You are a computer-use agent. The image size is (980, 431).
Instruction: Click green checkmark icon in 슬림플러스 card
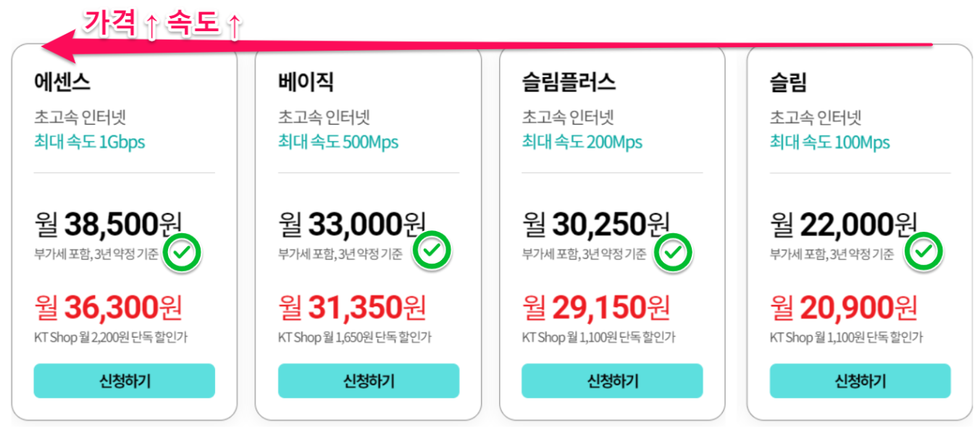click(674, 252)
